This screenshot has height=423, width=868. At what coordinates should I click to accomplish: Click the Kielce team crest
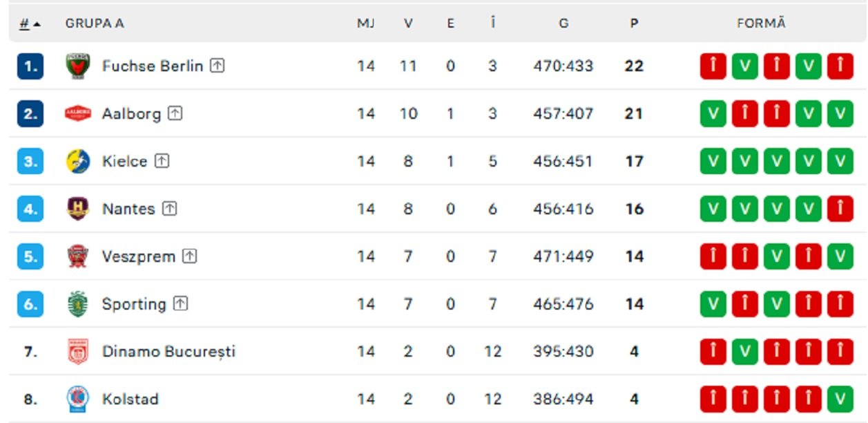[x=77, y=161]
